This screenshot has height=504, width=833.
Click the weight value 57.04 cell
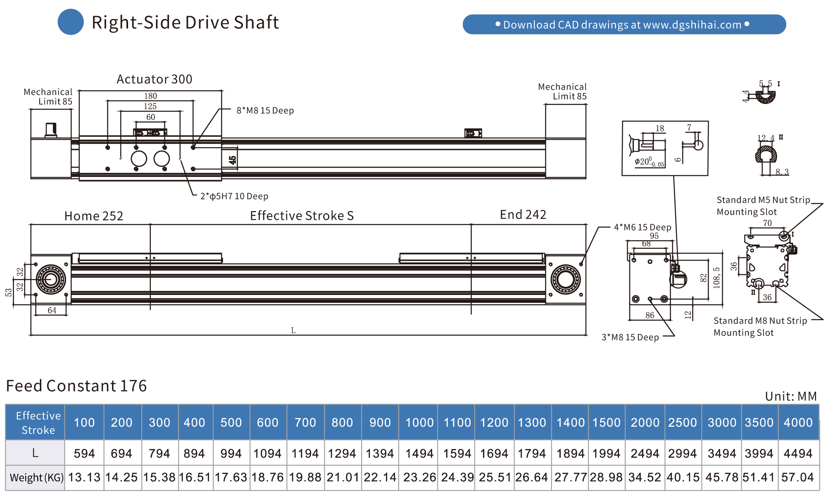coord(797,478)
